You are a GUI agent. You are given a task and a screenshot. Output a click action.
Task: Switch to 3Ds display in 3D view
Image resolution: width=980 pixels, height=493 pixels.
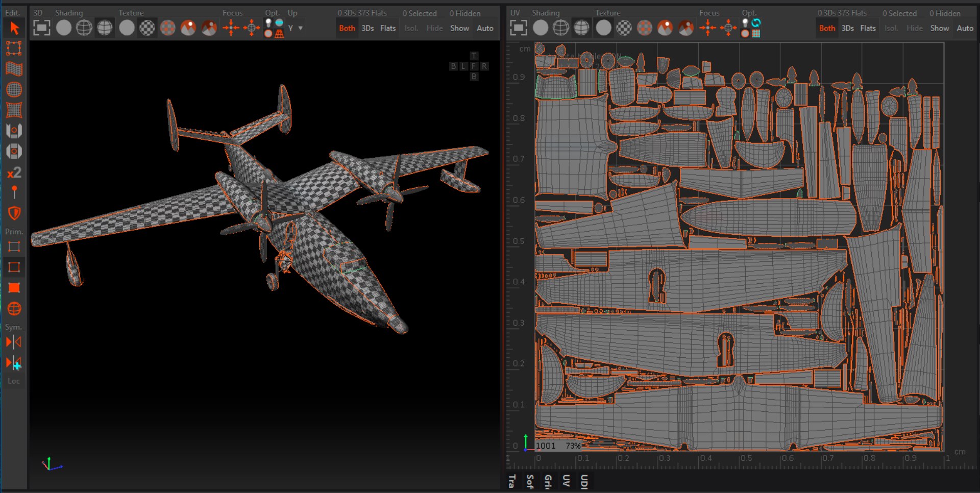(x=367, y=28)
